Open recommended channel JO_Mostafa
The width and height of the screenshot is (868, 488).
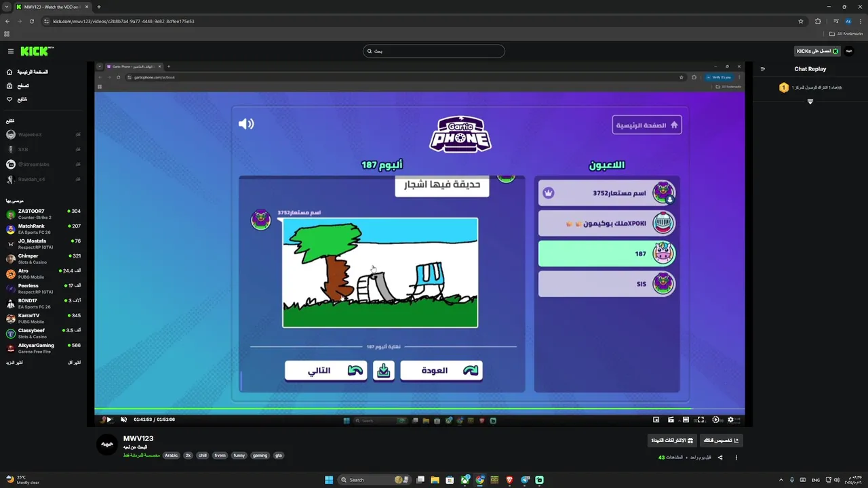[43, 244]
